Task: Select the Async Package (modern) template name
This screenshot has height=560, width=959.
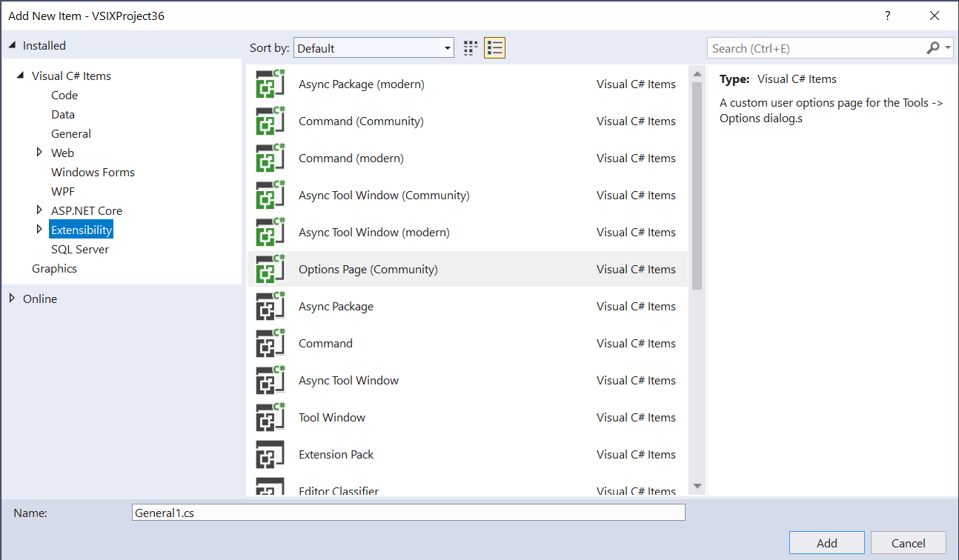Action: click(362, 84)
